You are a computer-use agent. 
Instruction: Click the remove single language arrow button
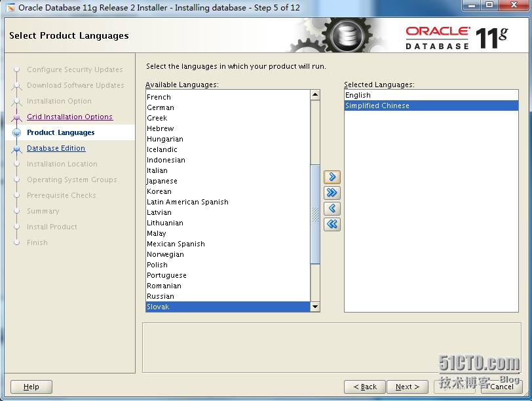point(332,208)
